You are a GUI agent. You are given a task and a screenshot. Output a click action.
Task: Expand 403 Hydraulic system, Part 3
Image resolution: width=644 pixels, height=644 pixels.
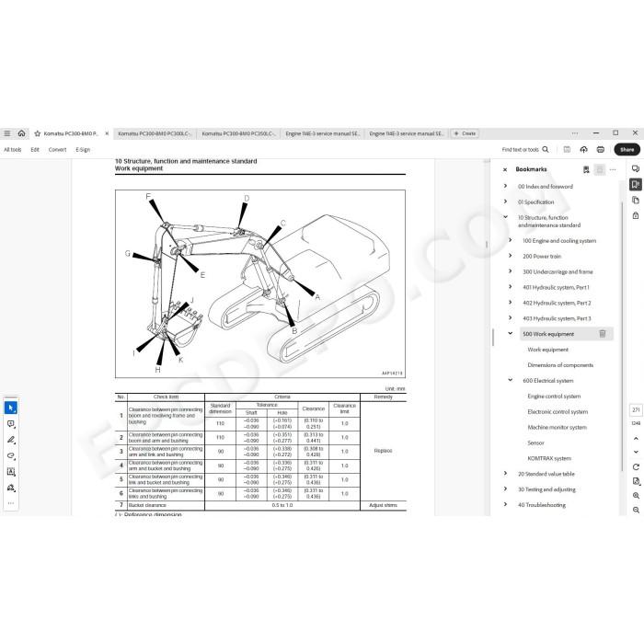click(x=511, y=318)
